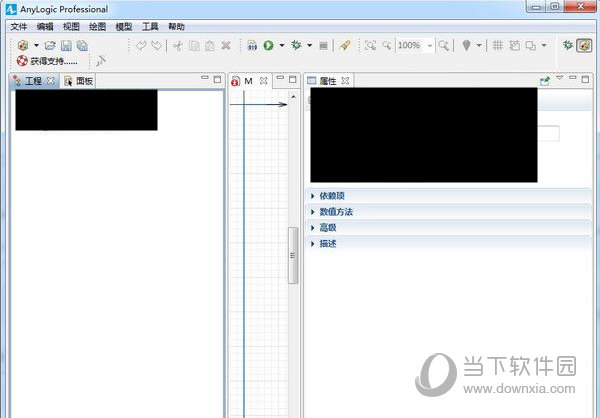Click the editor scrollbar up arrow

coord(293,96)
